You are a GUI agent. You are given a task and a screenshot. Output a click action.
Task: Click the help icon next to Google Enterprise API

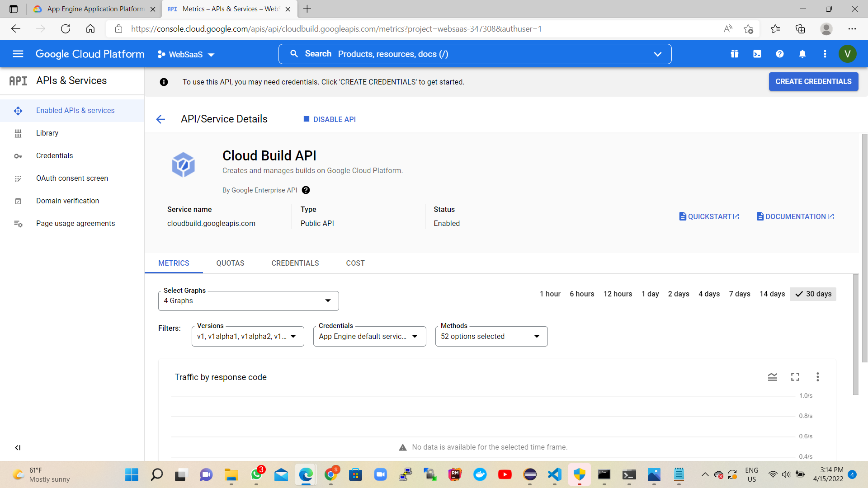coord(306,190)
